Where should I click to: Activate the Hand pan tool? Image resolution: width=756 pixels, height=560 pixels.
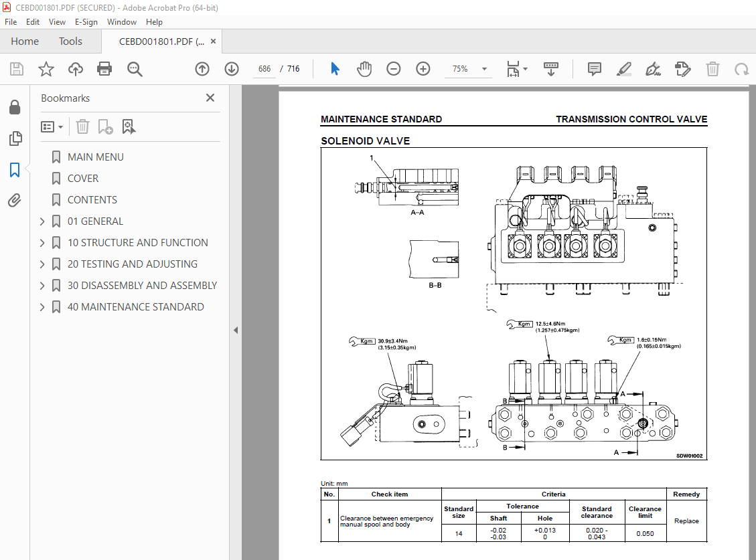point(364,69)
